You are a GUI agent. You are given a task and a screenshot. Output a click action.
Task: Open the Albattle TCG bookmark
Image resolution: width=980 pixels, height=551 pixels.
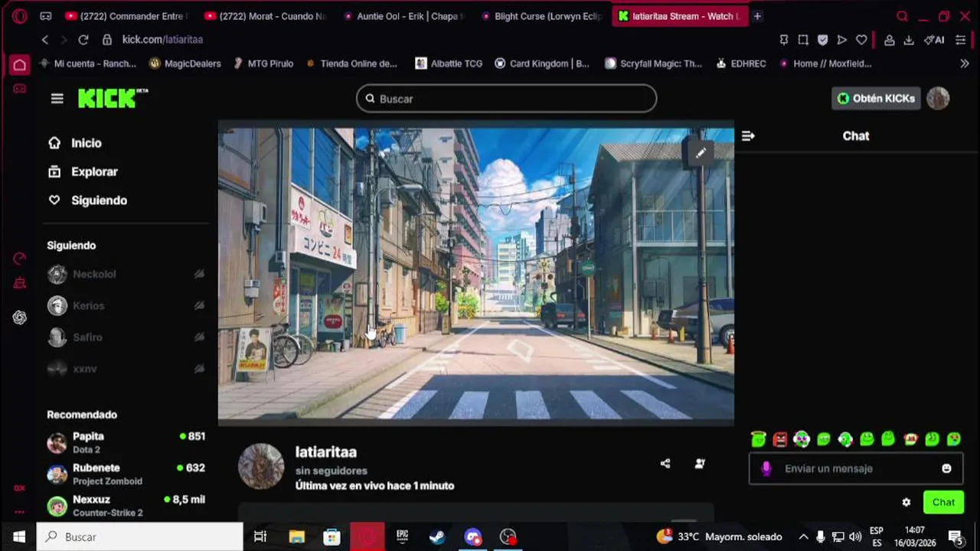(x=449, y=64)
